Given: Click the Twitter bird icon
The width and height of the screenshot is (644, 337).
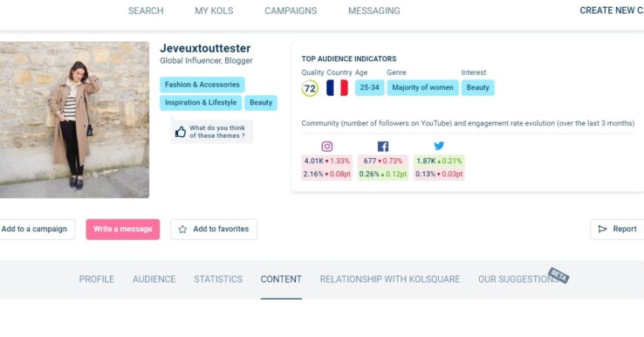Looking at the screenshot, I should click(439, 146).
